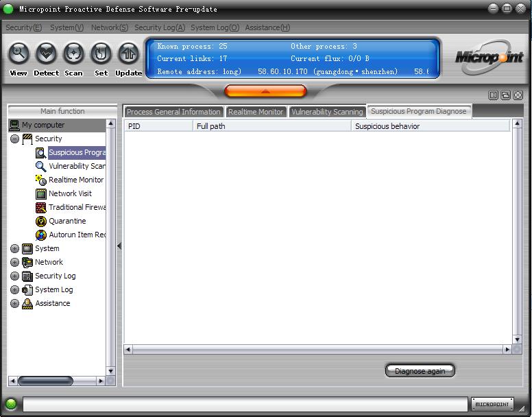Click the Network Visit icon
The width and height of the screenshot is (532, 417).
(x=40, y=193)
